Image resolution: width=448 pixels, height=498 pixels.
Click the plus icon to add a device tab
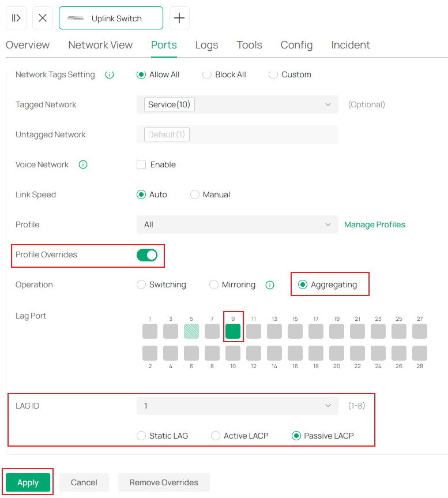click(179, 18)
